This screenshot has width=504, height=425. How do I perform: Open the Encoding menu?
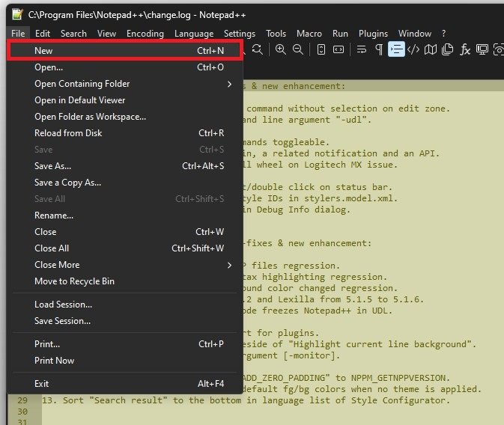145,34
